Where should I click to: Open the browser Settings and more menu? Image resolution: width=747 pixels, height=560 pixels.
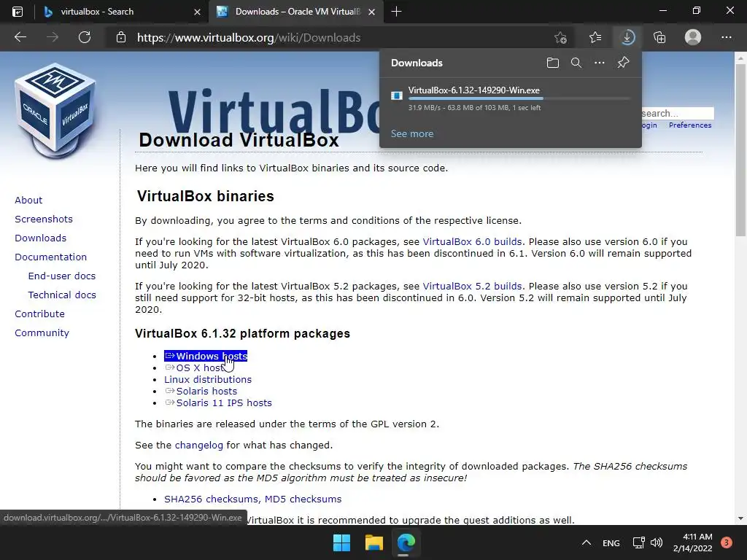pyautogui.click(x=726, y=37)
